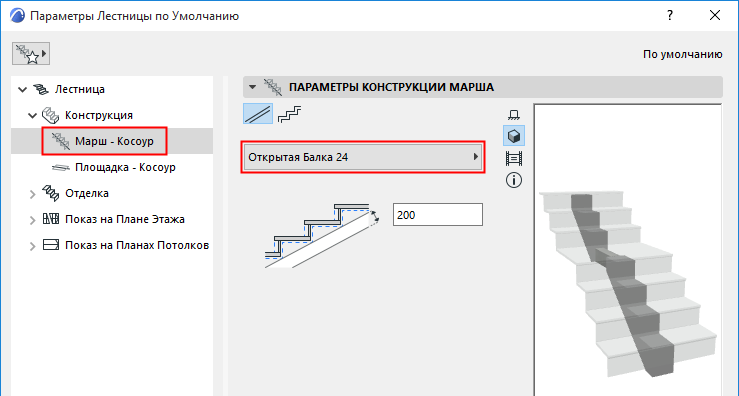Select the Конструкция tree item
The height and width of the screenshot is (396, 739).
click(99, 115)
